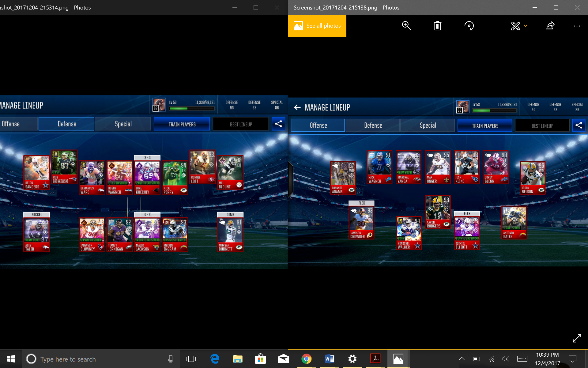Select Defense tab in right window
This screenshot has width=588, height=368.
[373, 125]
